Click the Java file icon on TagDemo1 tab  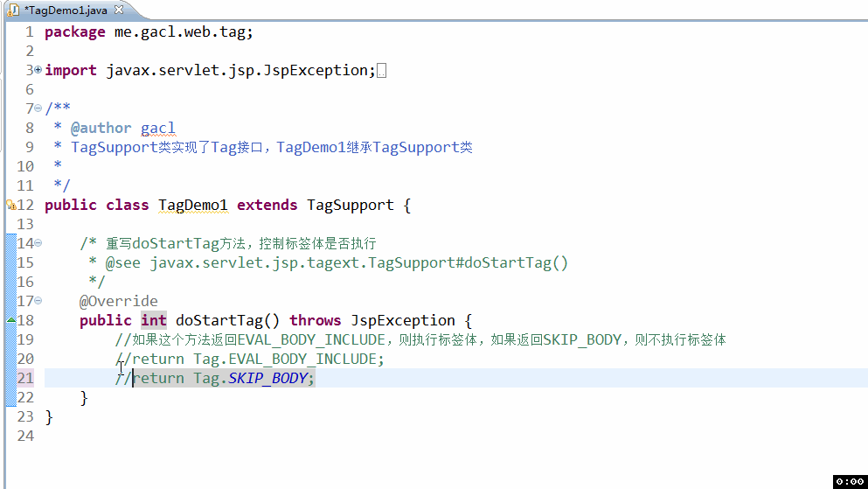click(x=13, y=10)
